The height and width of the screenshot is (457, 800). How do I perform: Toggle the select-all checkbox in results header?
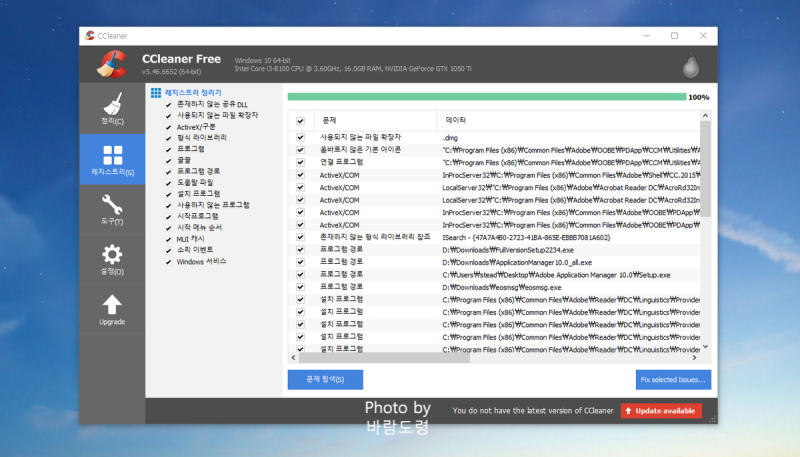[301, 121]
